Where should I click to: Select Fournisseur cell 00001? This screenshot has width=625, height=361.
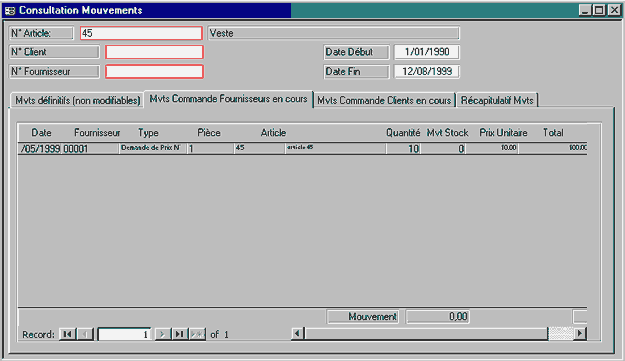tap(90, 149)
